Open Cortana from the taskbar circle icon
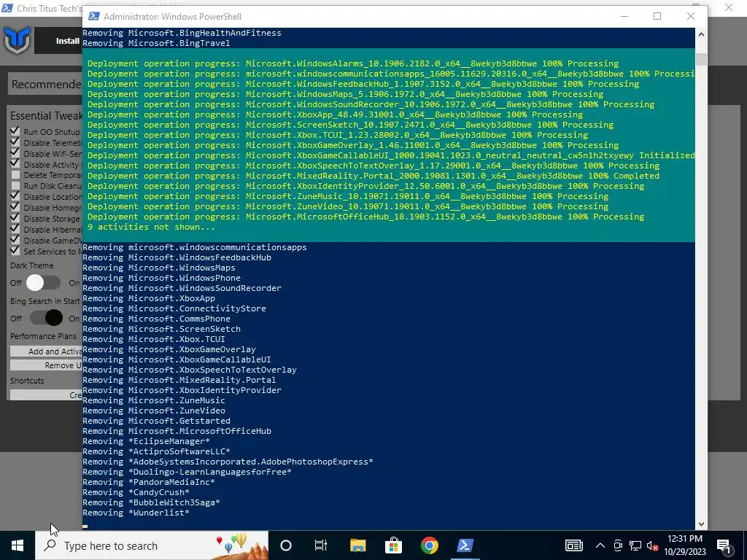 pyautogui.click(x=285, y=545)
